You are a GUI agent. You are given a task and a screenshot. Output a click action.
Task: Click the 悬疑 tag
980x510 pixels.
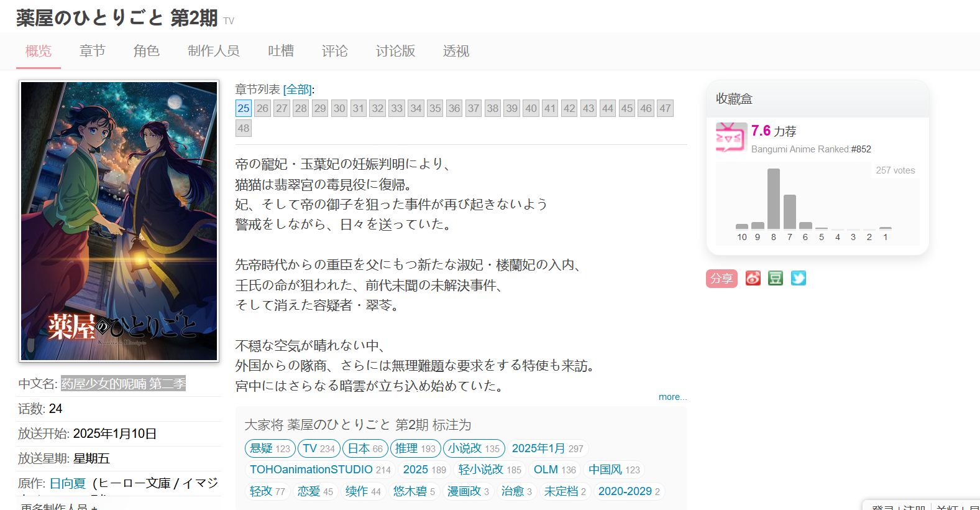click(270, 448)
